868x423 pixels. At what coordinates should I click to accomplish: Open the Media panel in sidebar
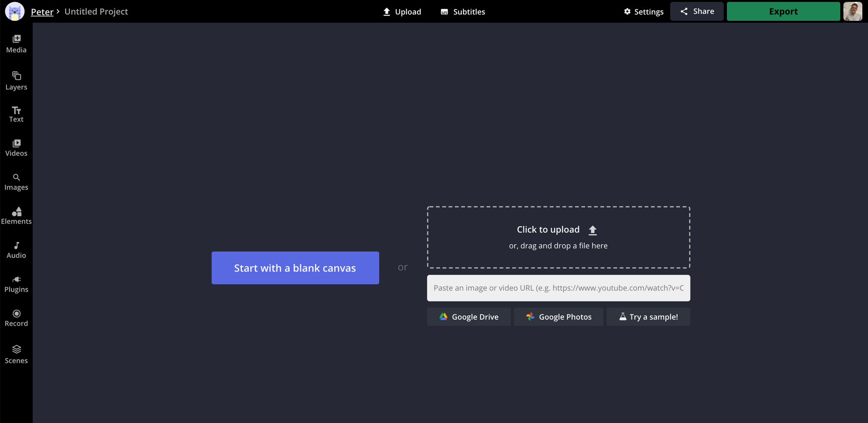(16, 44)
